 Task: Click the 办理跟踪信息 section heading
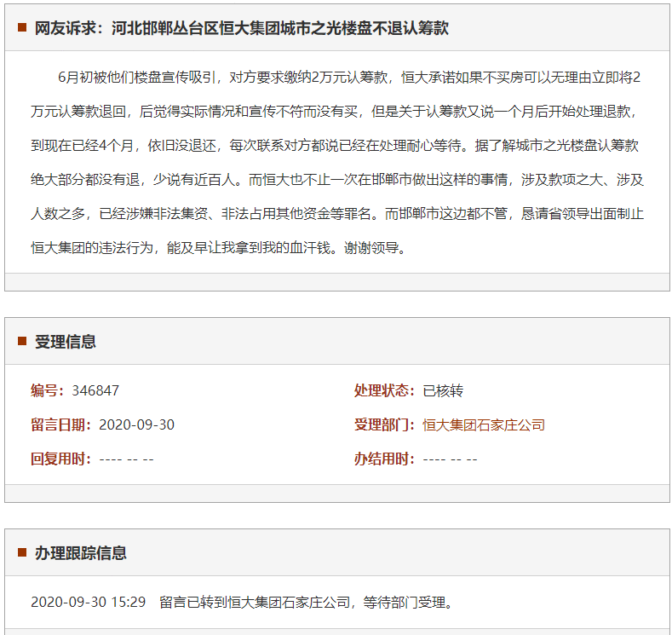click(81, 552)
